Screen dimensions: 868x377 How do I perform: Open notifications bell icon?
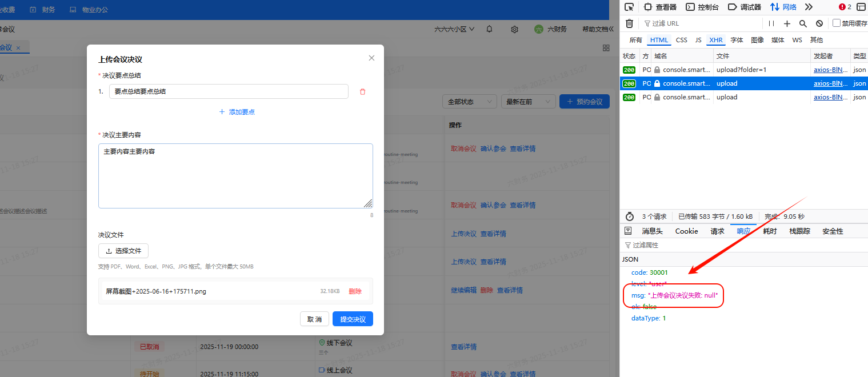489,29
